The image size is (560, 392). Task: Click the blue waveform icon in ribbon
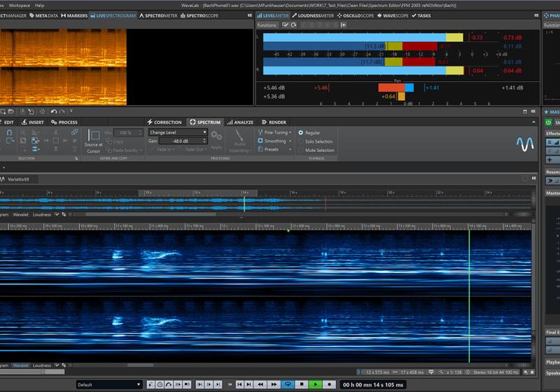click(x=524, y=143)
